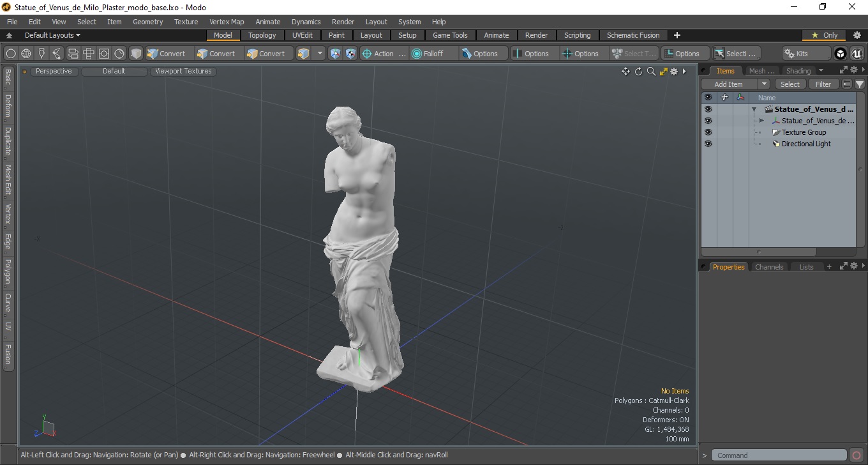Click the viewport pan move icon
The width and height of the screenshot is (868, 465).
click(x=625, y=72)
